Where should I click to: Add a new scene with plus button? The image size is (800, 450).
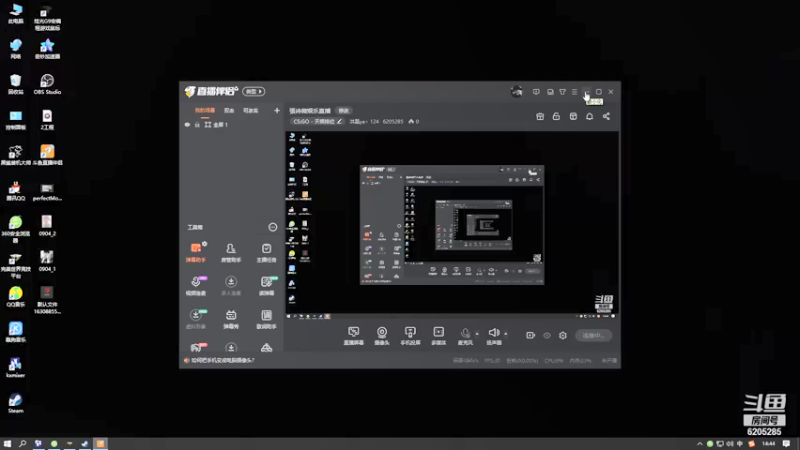click(x=277, y=110)
